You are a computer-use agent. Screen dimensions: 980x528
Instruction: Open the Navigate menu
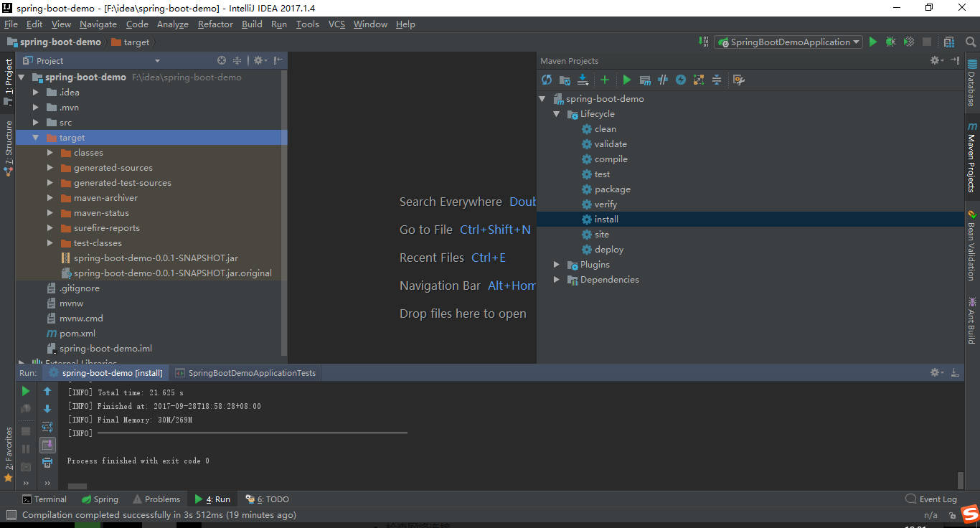pyautogui.click(x=98, y=24)
